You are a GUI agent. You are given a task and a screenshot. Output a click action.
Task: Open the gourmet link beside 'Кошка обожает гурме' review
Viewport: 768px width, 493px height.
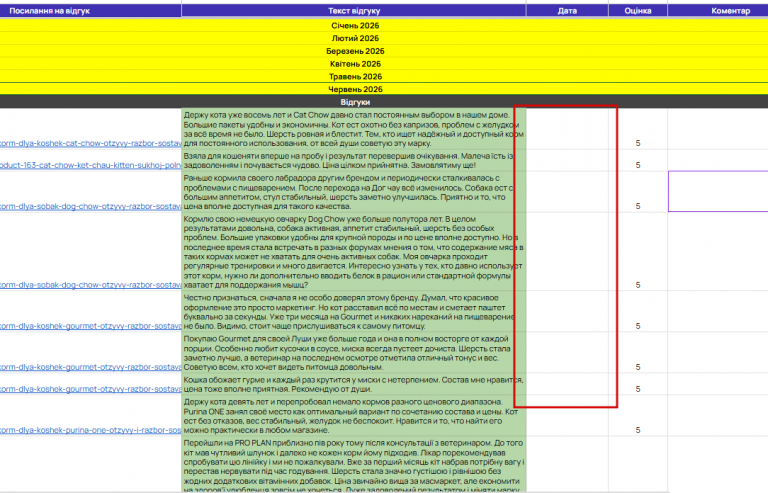(x=91, y=389)
